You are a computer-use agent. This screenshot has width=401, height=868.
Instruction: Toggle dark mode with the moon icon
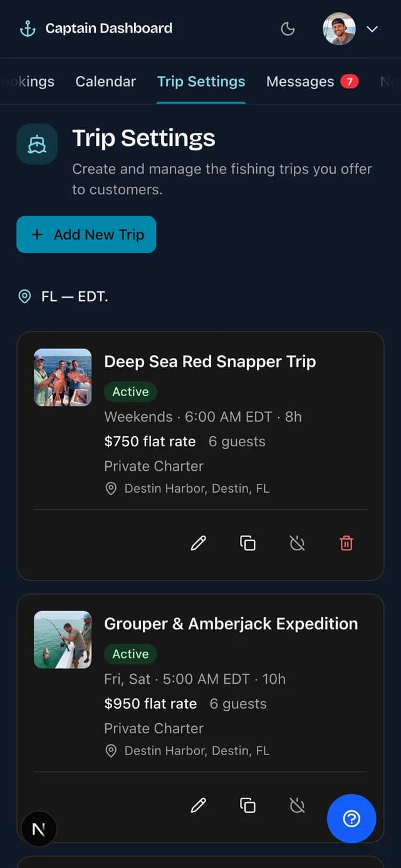(288, 29)
